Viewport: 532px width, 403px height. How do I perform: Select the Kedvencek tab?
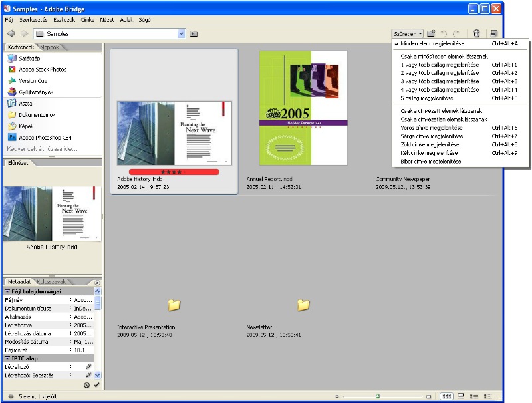pos(21,47)
